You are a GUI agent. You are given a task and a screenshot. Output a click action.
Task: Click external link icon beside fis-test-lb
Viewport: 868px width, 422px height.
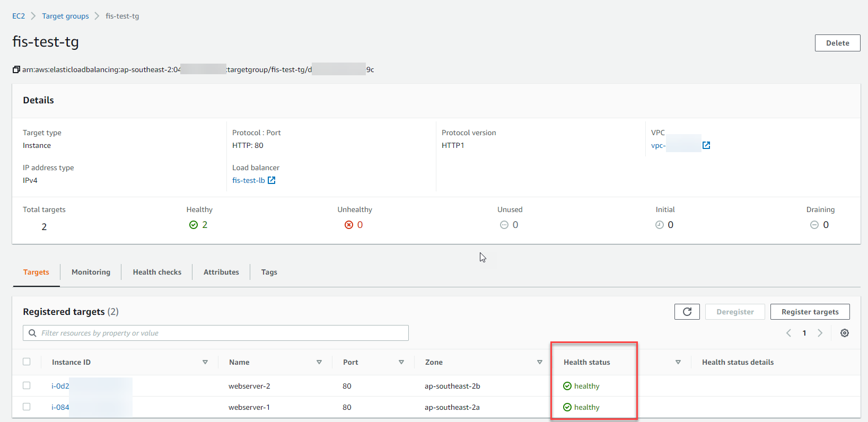pyautogui.click(x=271, y=180)
